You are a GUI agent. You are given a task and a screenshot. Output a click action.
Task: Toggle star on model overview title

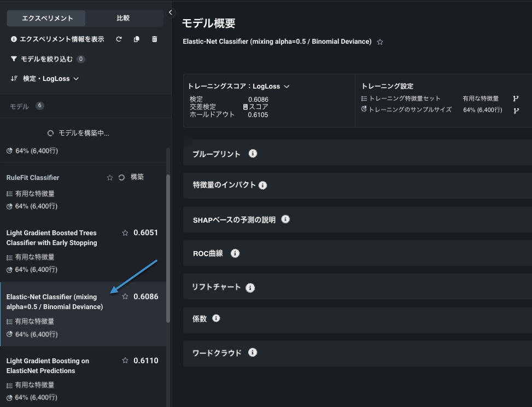tap(380, 42)
